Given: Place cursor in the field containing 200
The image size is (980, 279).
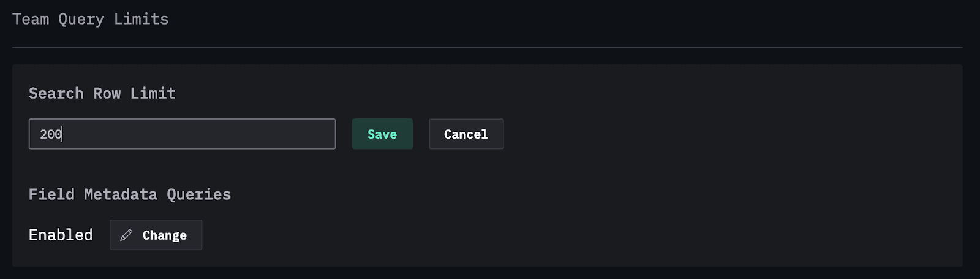Looking at the screenshot, I should pos(182,134).
